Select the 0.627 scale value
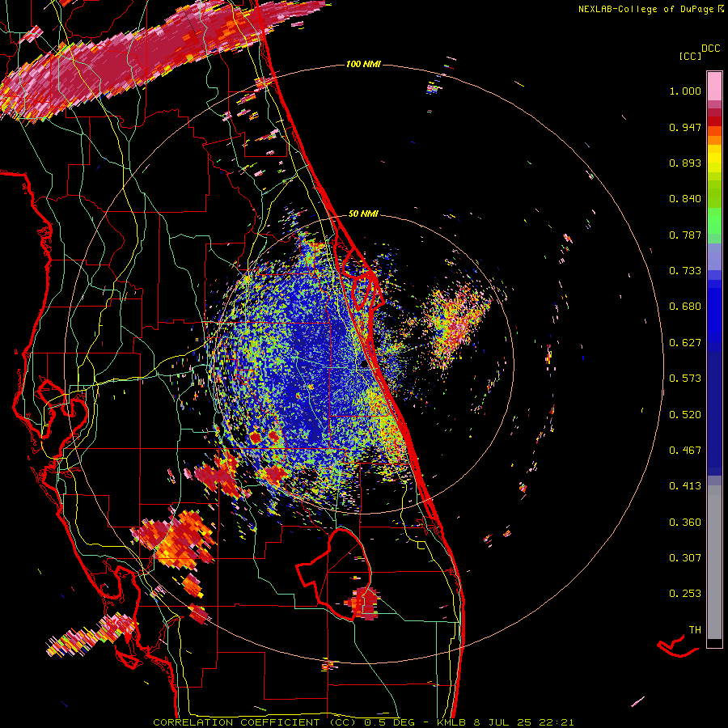Screen dimensions: 728x728 (685, 343)
